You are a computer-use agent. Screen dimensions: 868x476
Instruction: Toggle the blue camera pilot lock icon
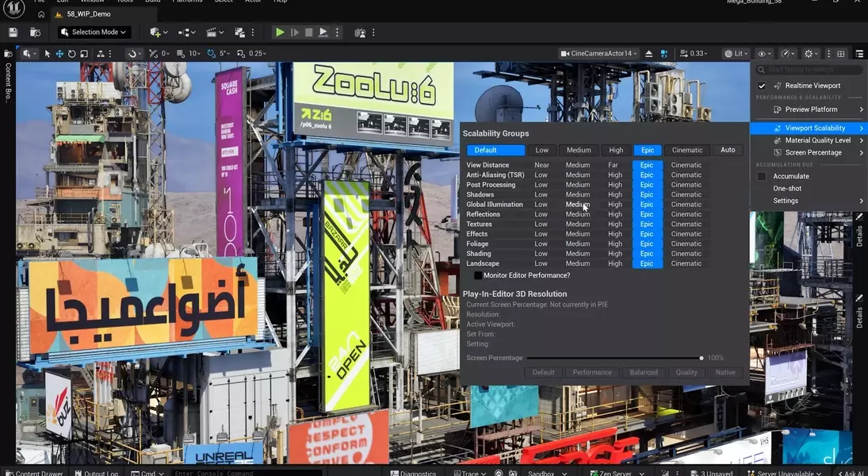[x=663, y=54]
